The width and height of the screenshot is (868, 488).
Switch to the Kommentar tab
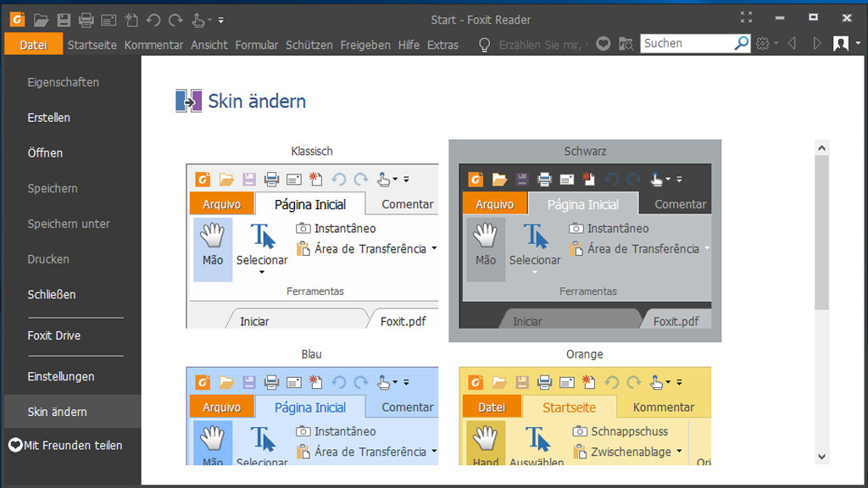pos(153,45)
